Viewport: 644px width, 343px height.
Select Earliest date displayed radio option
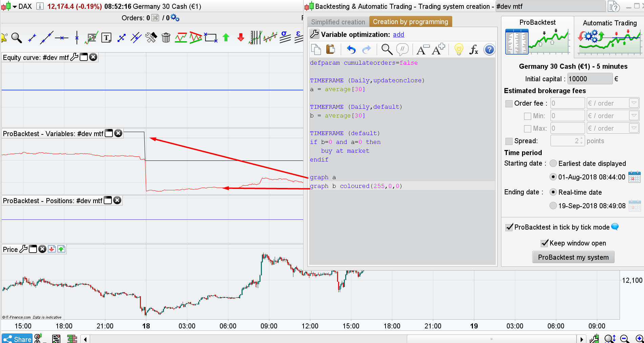[553, 164]
